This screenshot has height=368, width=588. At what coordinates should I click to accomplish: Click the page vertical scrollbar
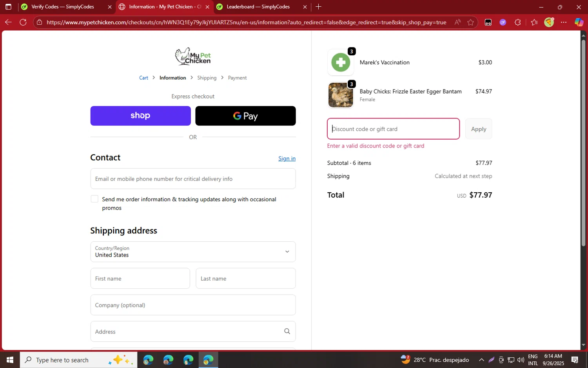(x=583, y=143)
